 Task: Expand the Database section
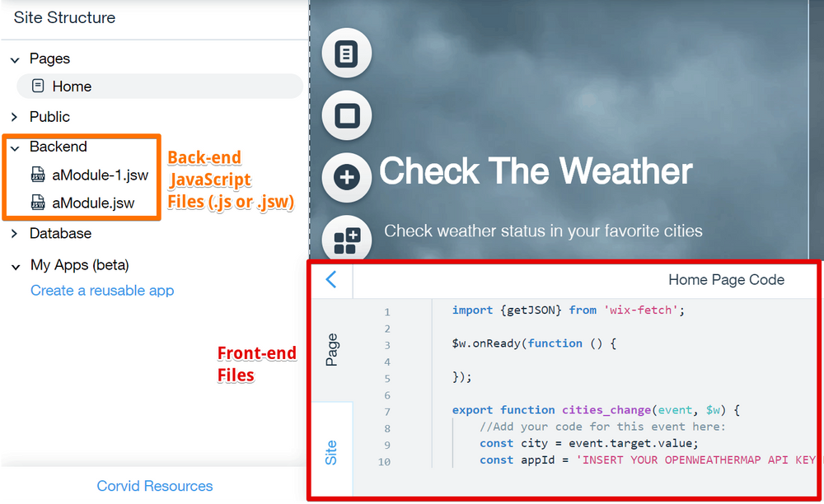[14, 234]
